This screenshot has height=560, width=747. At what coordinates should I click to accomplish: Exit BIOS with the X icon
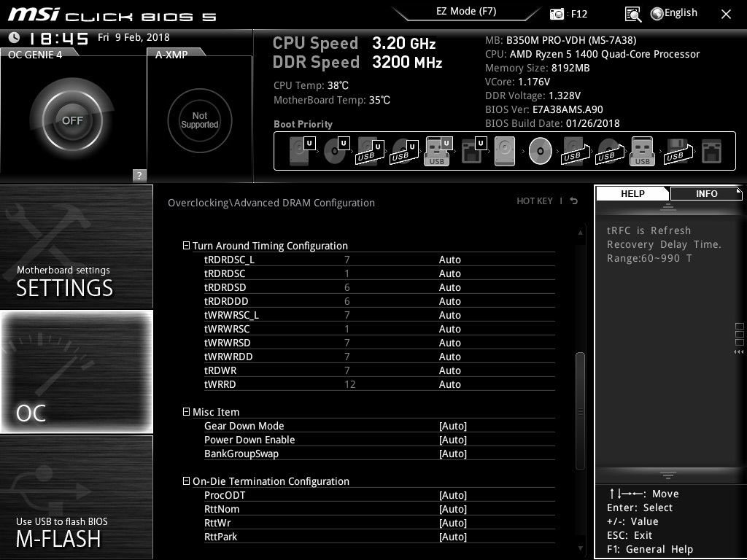pos(726,15)
